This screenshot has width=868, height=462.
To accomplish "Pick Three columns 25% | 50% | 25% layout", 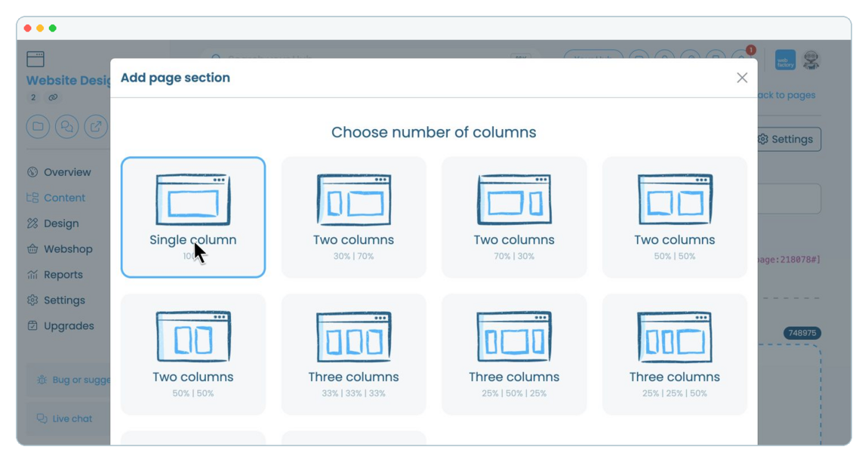I will pyautogui.click(x=514, y=355).
